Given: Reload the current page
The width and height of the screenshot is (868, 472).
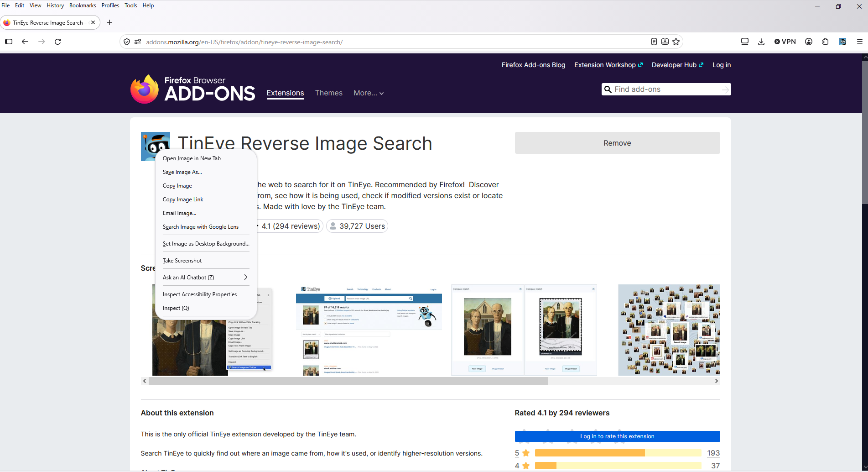Looking at the screenshot, I should tap(58, 42).
